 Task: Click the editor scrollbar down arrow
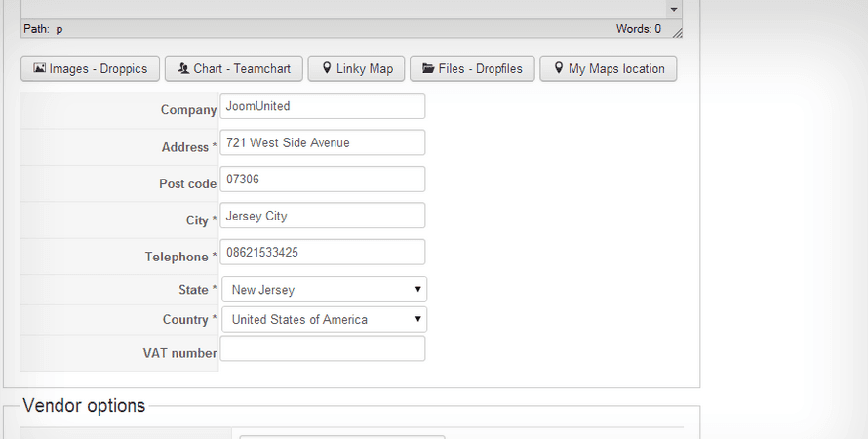[x=673, y=9]
